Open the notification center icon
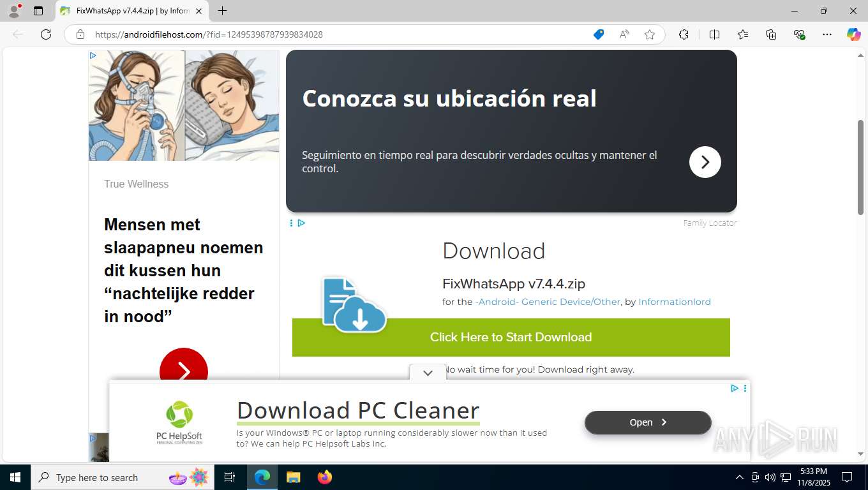Screen dimensions: 868x490 (847, 477)
